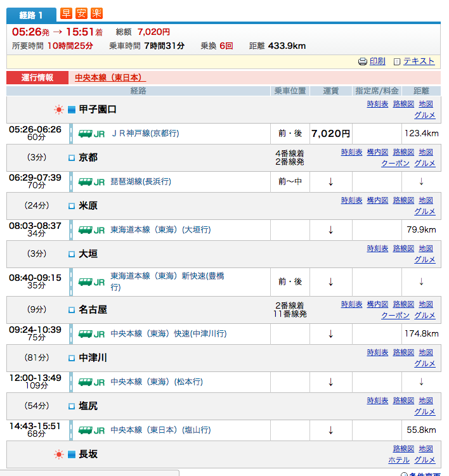Click the 174.8km distance value
This screenshot has width=449, height=476.
coord(421,333)
